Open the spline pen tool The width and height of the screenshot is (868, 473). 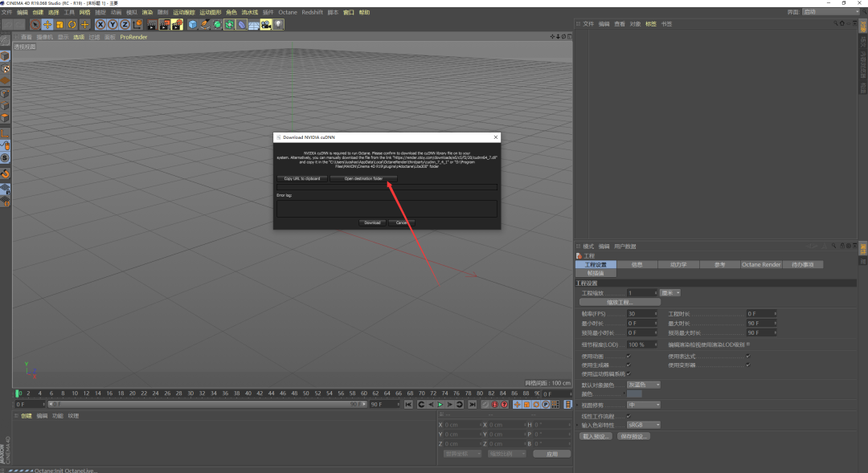205,24
